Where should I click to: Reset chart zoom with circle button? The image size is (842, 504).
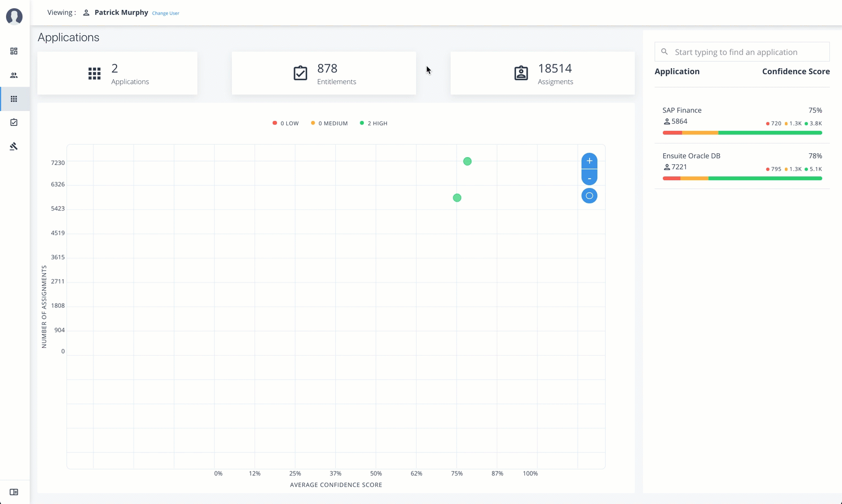click(589, 196)
